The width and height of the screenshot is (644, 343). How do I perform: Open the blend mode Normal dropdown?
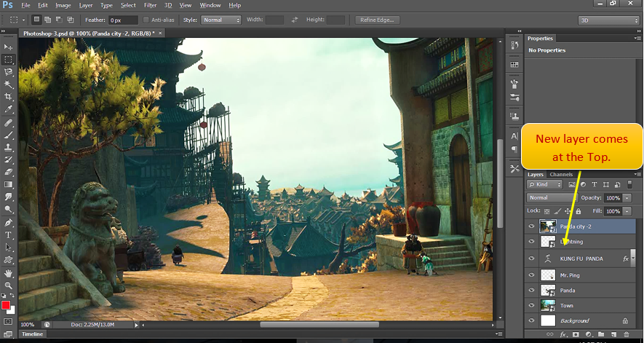pyautogui.click(x=552, y=198)
